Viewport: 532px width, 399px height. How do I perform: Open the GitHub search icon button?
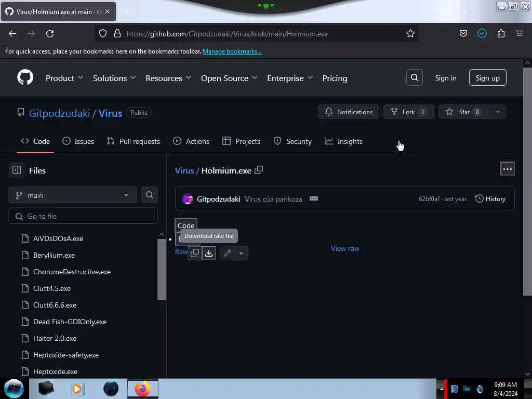(x=414, y=78)
